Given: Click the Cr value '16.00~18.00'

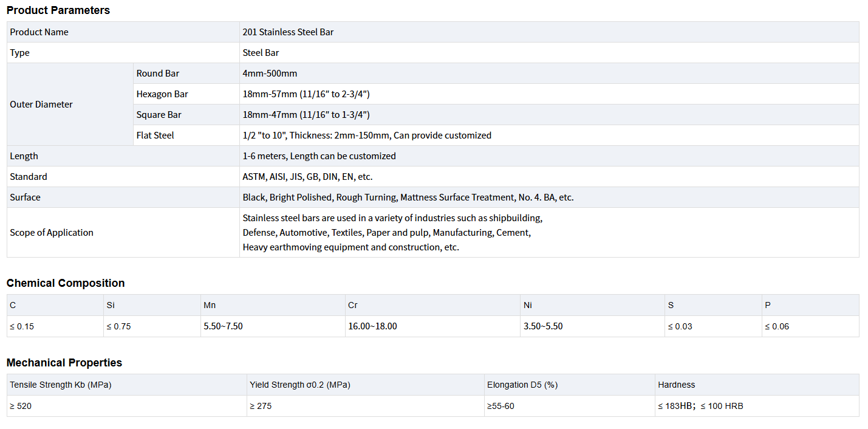Looking at the screenshot, I should pos(372,326).
